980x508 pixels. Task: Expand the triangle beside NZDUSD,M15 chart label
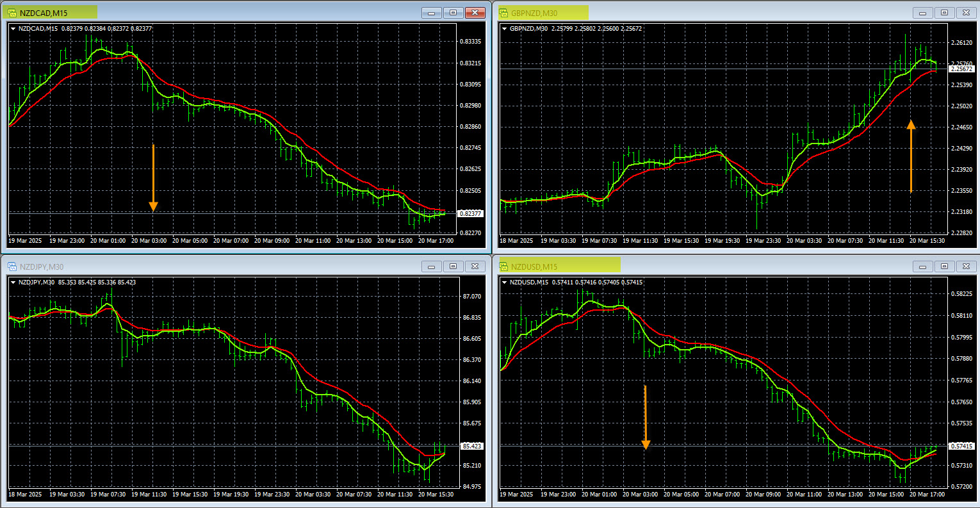[x=505, y=283]
